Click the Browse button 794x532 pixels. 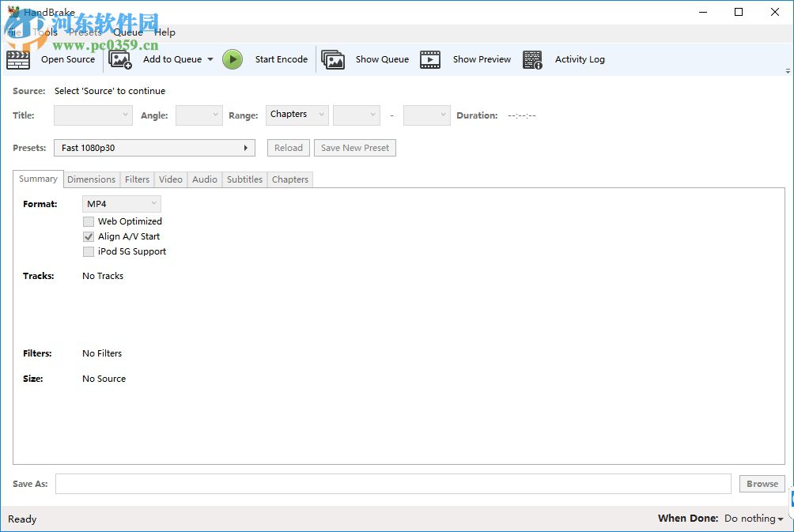click(x=762, y=484)
